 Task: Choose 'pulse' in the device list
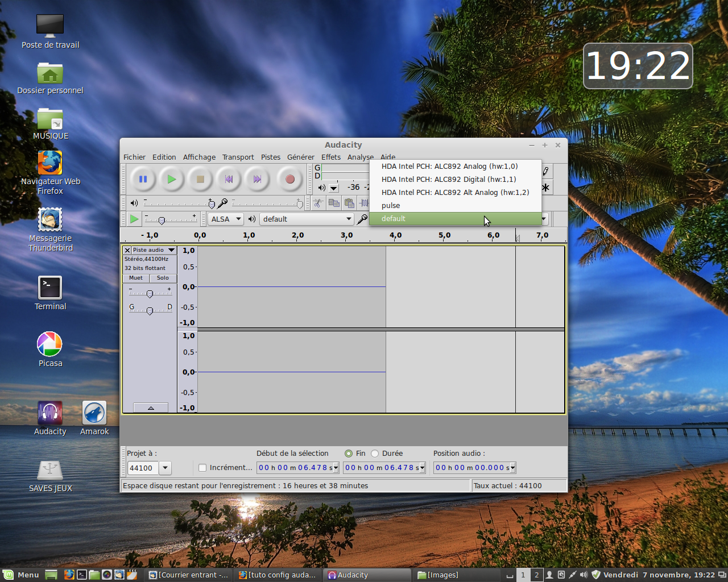click(x=456, y=206)
